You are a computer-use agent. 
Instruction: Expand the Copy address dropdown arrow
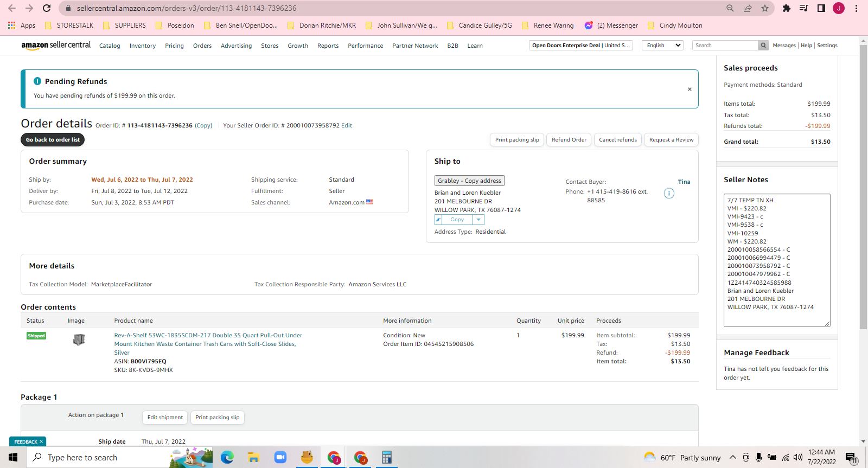478,220
